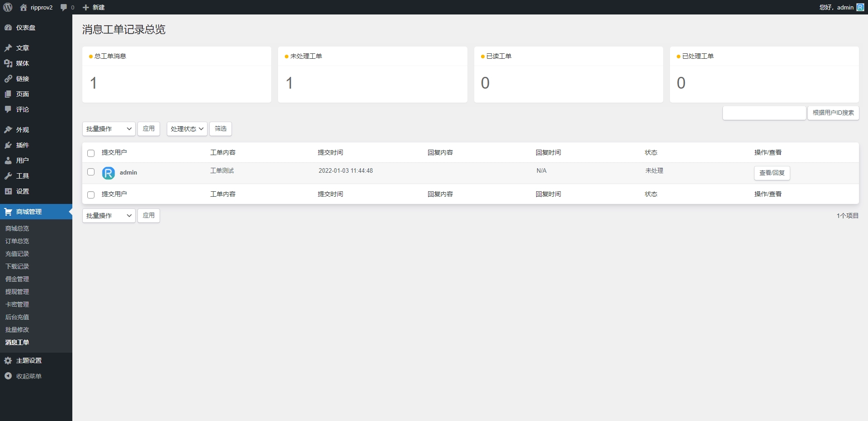Expand the 处理状态 status filter dropdown

[x=187, y=129]
